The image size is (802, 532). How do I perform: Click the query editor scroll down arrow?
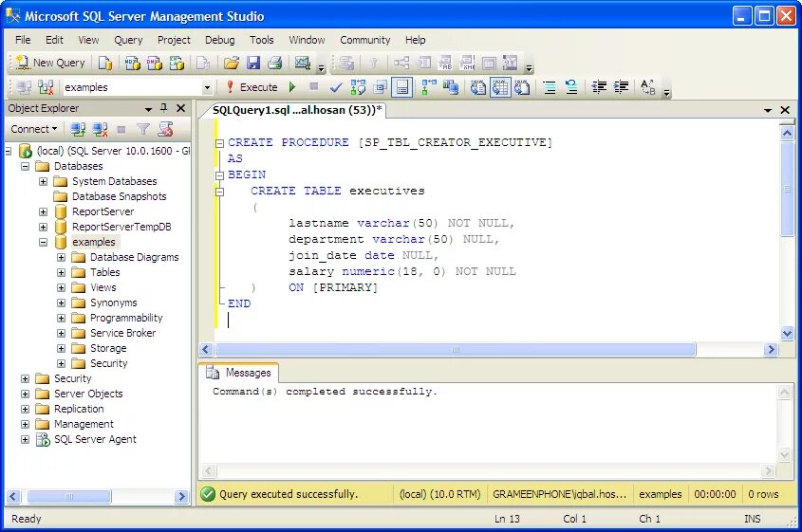[787, 333]
